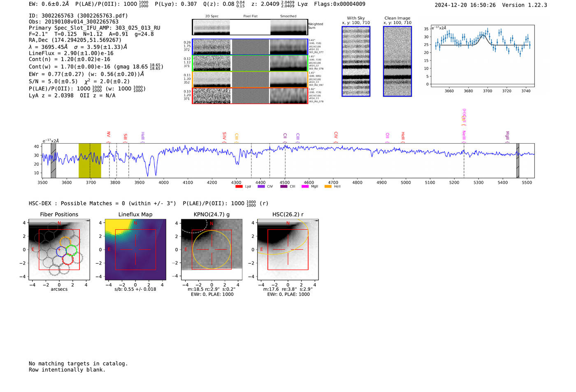Click the Primary Spec_Slot_IFU_AMP line
This screenshot has height=392, width=576.
tap(95, 28)
